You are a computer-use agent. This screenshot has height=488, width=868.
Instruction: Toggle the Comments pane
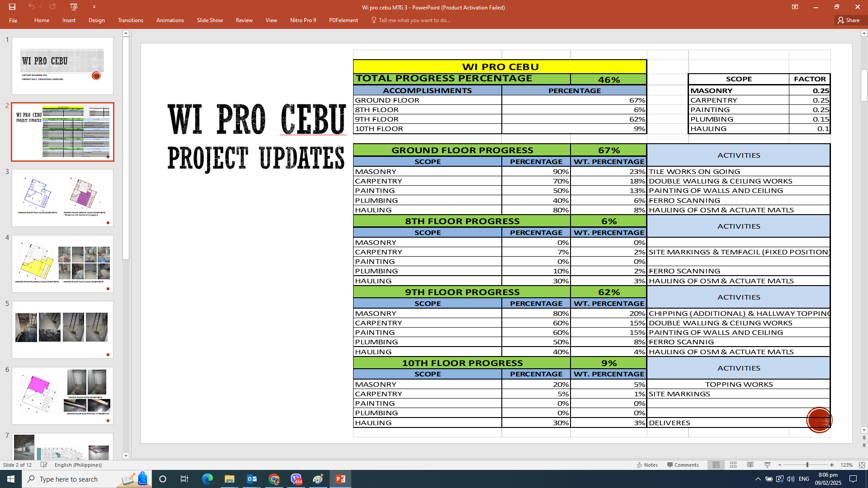pyautogui.click(x=683, y=465)
